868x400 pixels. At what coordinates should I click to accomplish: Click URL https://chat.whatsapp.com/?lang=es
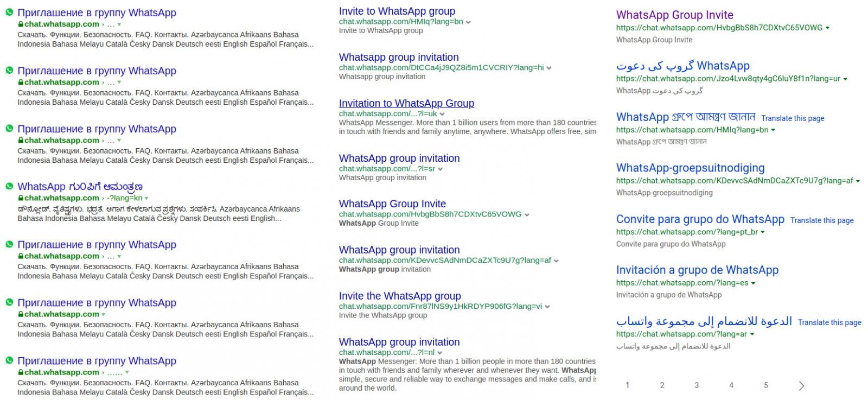[682, 283]
